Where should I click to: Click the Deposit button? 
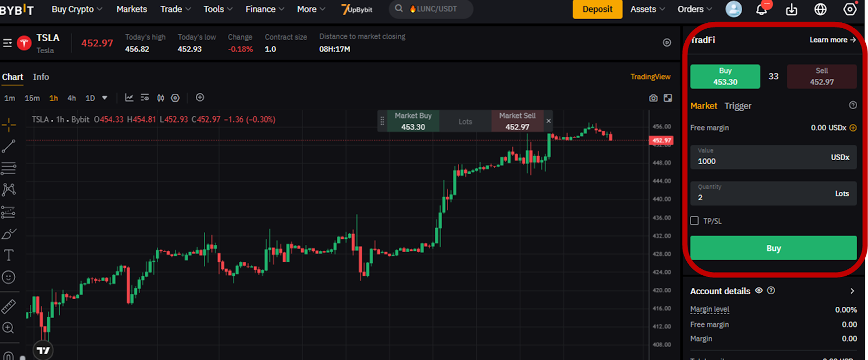(x=597, y=9)
